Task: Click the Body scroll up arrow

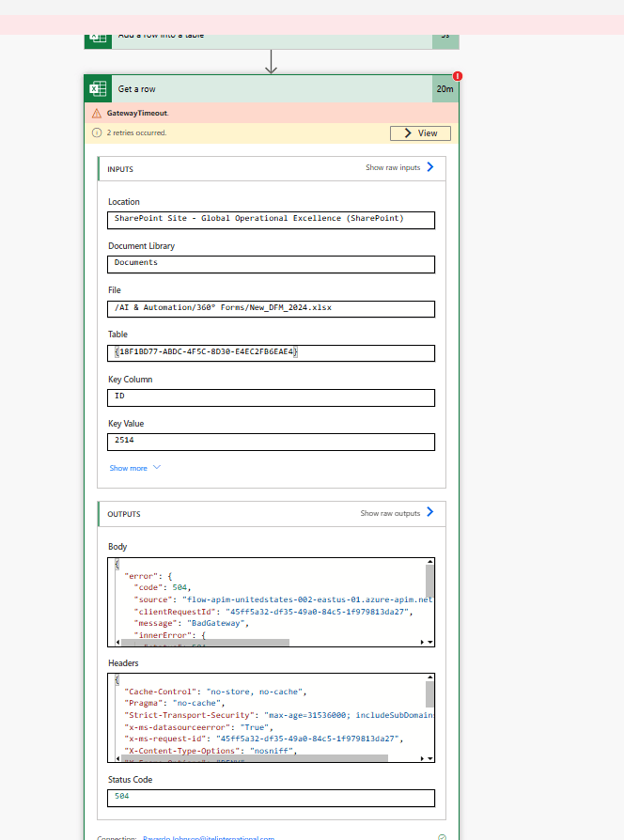Action: 430,562
